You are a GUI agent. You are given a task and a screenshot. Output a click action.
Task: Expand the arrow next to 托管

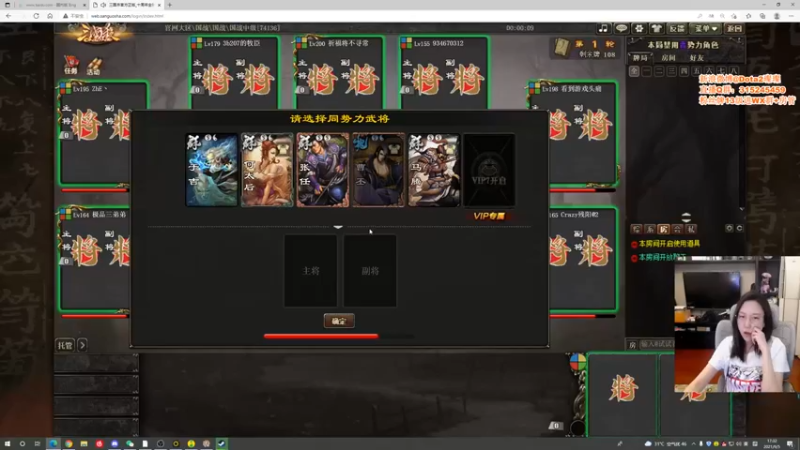(x=82, y=345)
